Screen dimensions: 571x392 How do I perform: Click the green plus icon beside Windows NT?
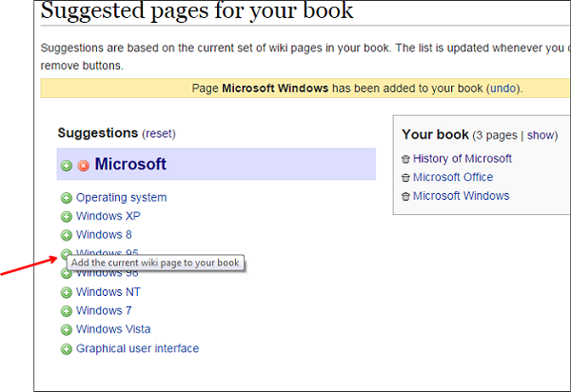[67, 292]
